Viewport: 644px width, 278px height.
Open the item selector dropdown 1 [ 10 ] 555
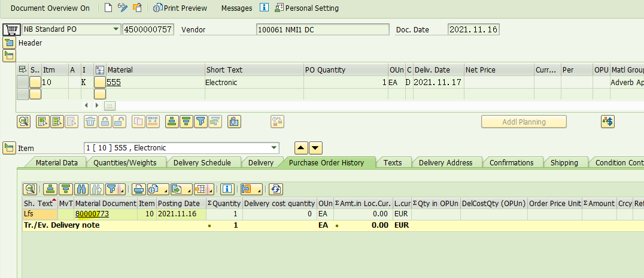(x=274, y=147)
